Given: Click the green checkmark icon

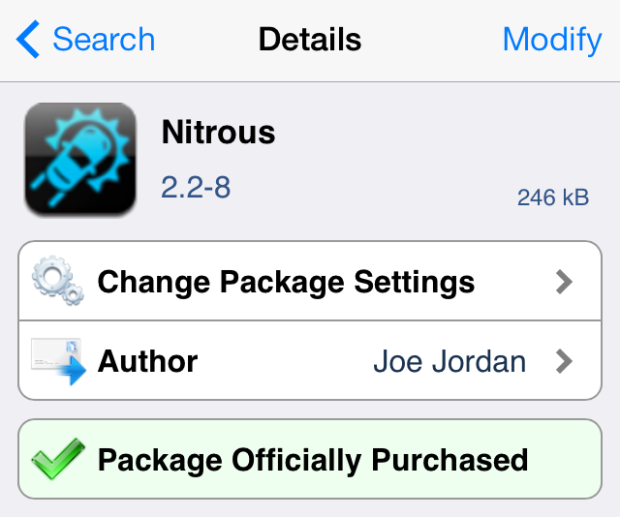Looking at the screenshot, I should click(x=58, y=459).
